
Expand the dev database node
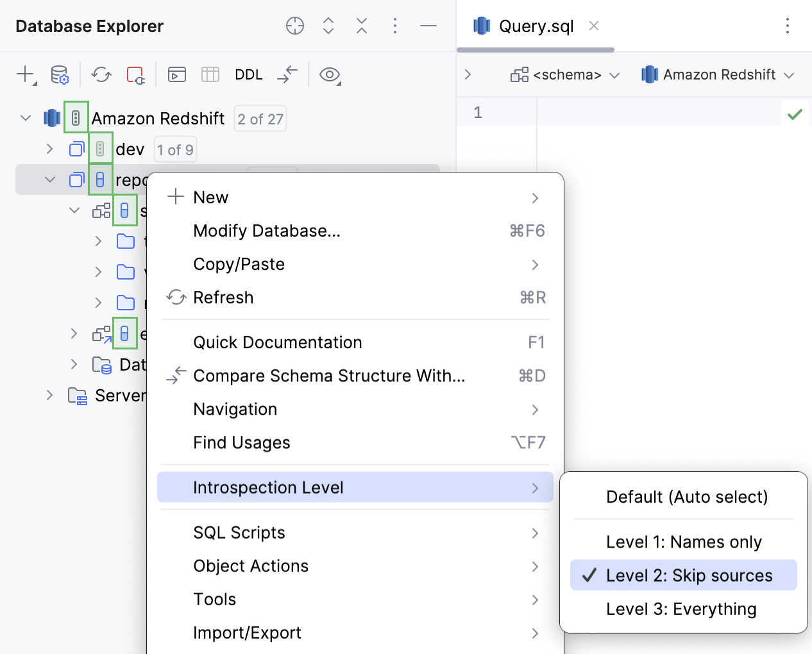click(50, 149)
